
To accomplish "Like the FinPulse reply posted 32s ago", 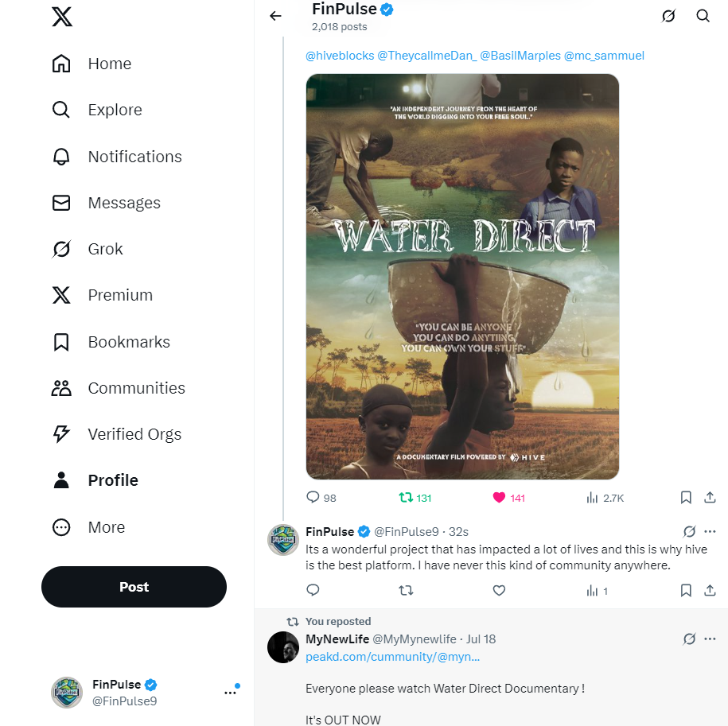I will (499, 590).
